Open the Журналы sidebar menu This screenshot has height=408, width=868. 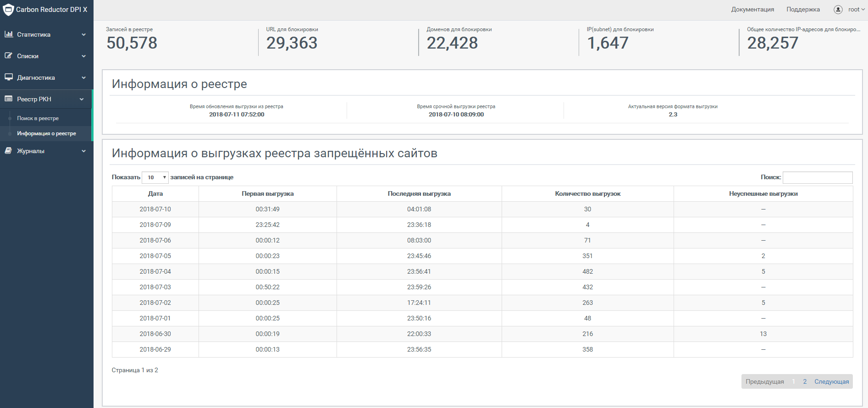pos(46,151)
